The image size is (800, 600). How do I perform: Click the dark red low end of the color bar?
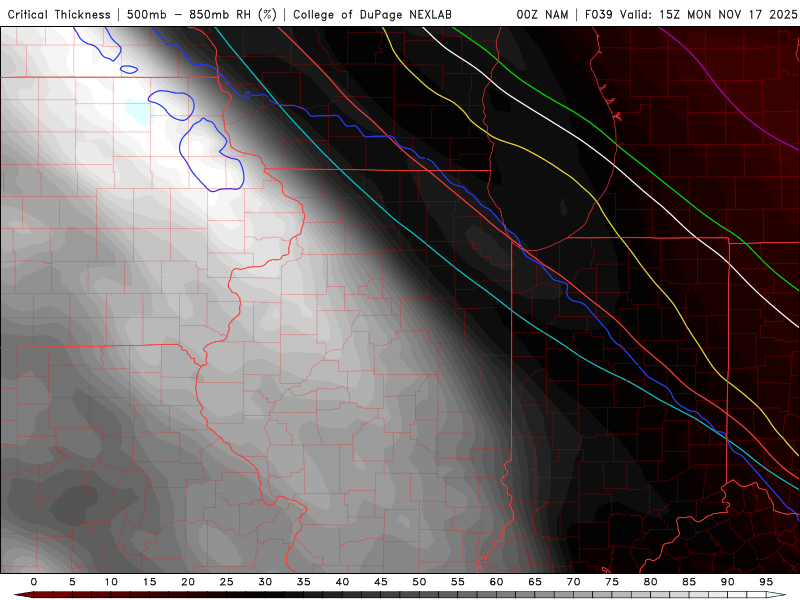[x=23, y=595]
